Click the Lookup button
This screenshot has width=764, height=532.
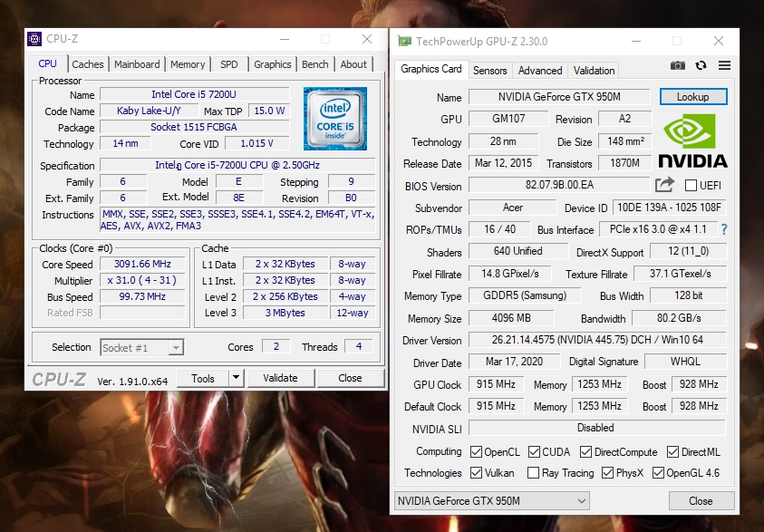(x=693, y=96)
